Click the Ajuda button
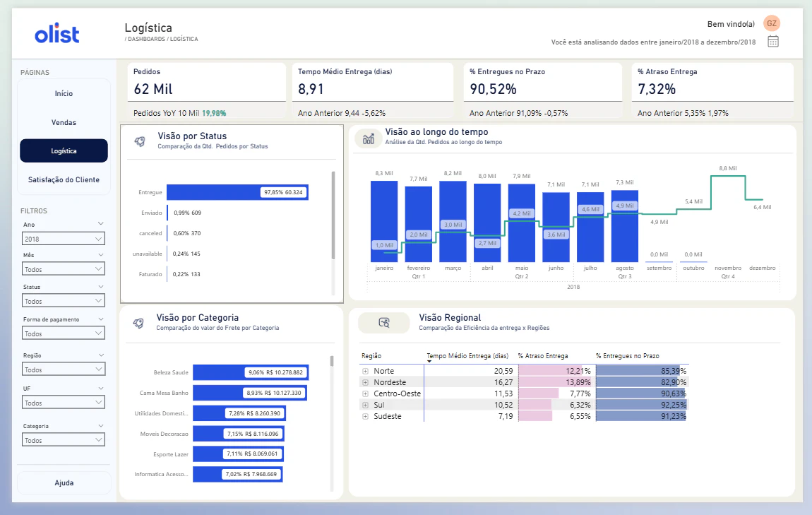The height and width of the screenshot is (515, 812). click(64, 483)
